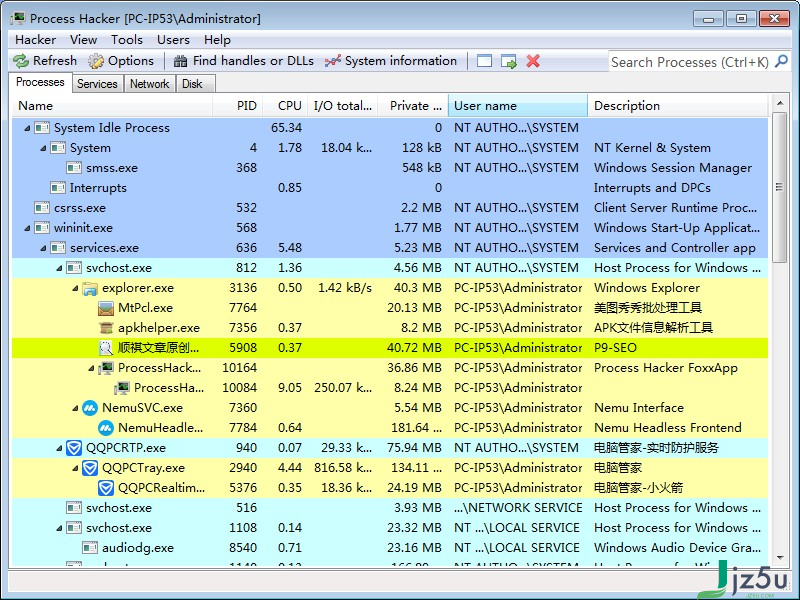Open Options via the gear icon

pyautogui.click(x=95, y=61)
